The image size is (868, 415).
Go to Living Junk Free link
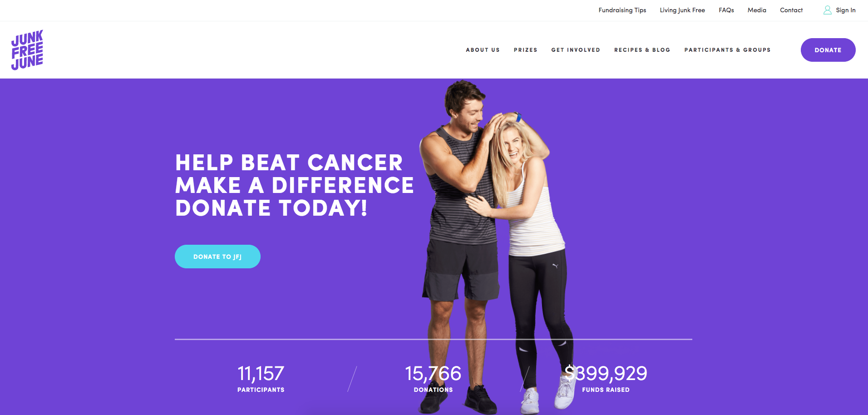pos(682,10)
